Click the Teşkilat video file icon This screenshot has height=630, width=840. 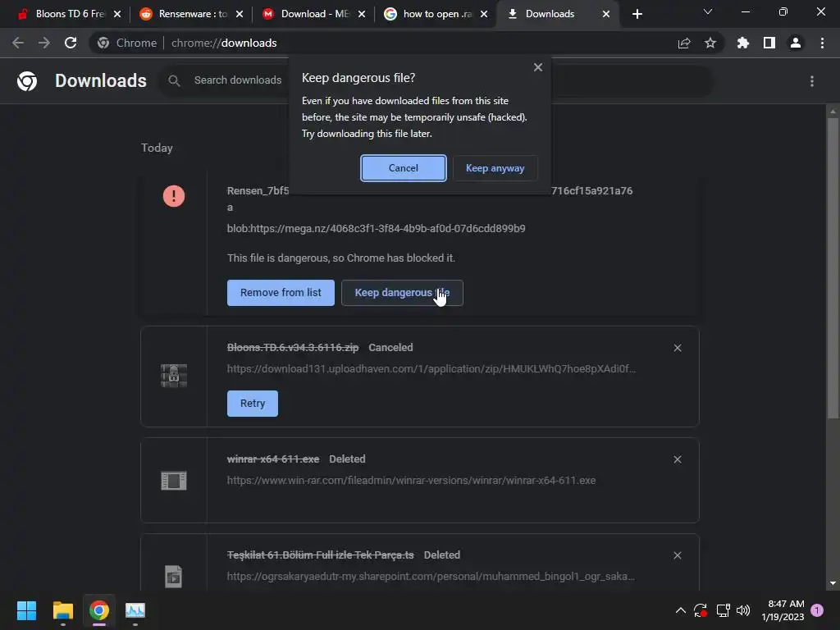(174, 577)
